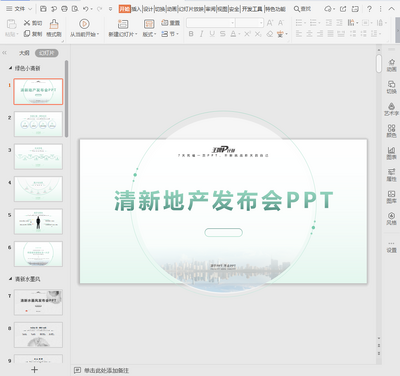Viewport: 400px width, 376px height.
Task: Click the Subscript X₂ icon
Action: (x=258, y=34)
